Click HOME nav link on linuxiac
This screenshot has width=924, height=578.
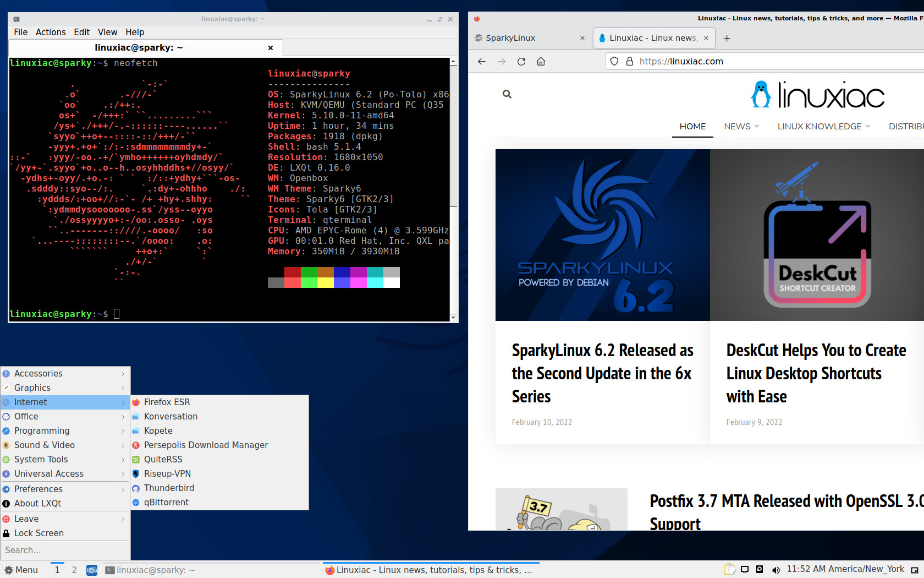point(692,127)
